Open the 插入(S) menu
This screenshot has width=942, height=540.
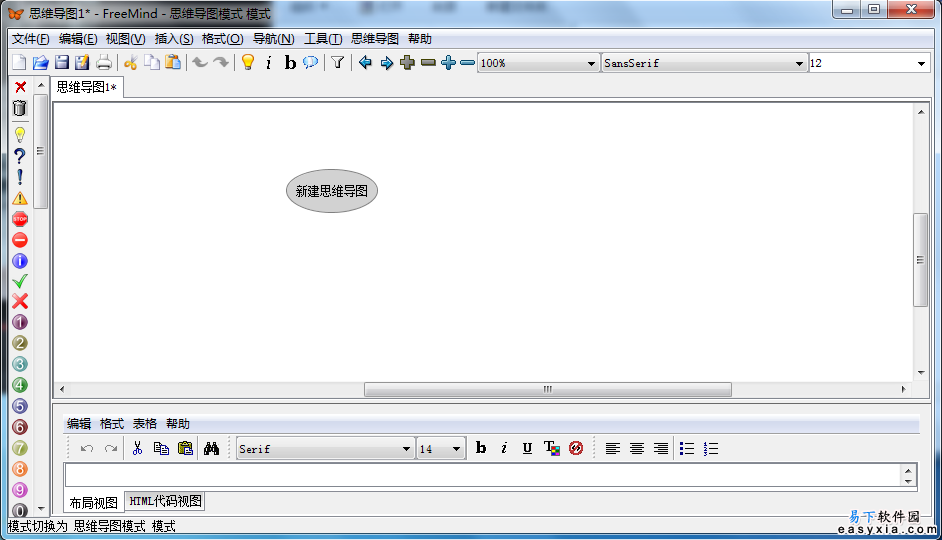173,39
